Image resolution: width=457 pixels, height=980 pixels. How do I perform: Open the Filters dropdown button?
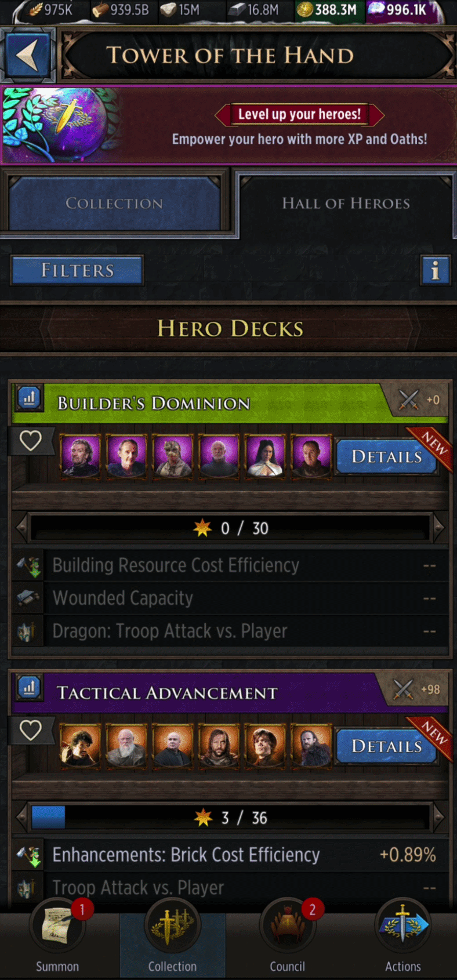tap(77, 270)
